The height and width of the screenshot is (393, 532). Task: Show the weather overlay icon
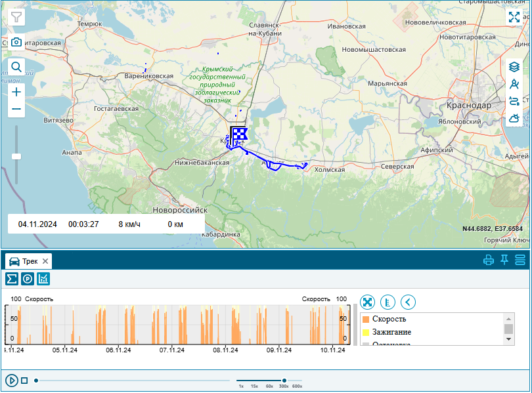pyautogui.click(x=514, y=118)
